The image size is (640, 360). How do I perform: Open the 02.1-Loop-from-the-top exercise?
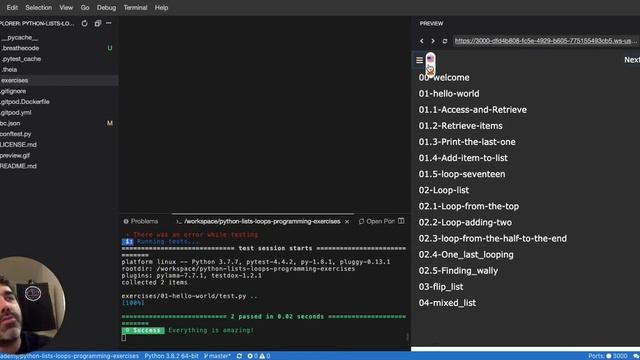click(469, 207)
